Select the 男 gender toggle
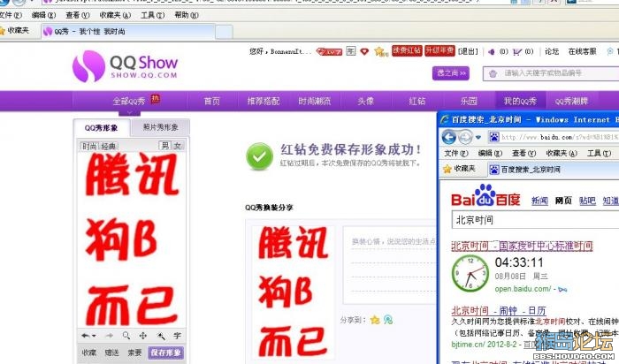The width and height of the screenshot is (619, 364). [164, 146]
